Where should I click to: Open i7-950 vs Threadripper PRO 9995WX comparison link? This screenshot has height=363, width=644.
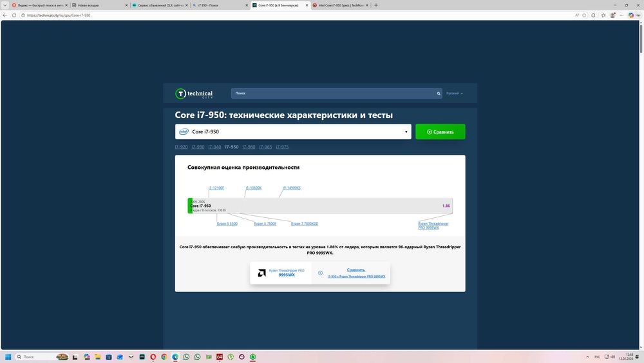(x=356, y=276)
